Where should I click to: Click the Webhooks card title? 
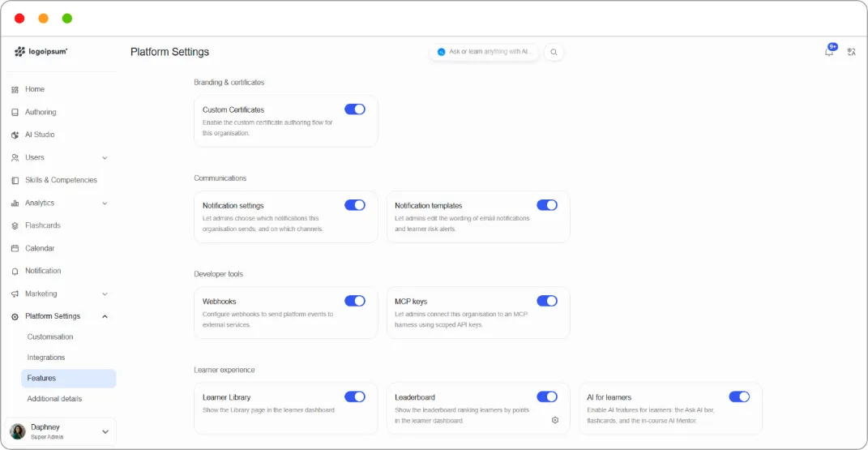click(x=219, y=302)
